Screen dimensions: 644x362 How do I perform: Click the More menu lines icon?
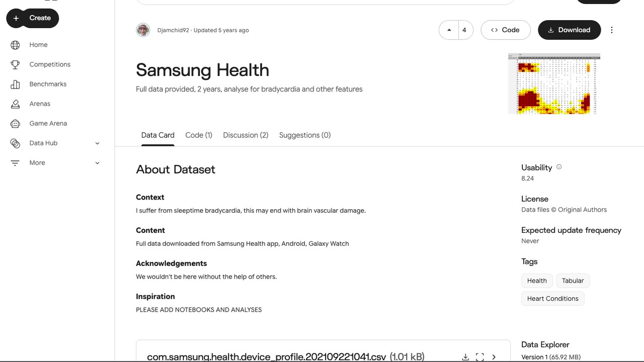tap(15, 163)
